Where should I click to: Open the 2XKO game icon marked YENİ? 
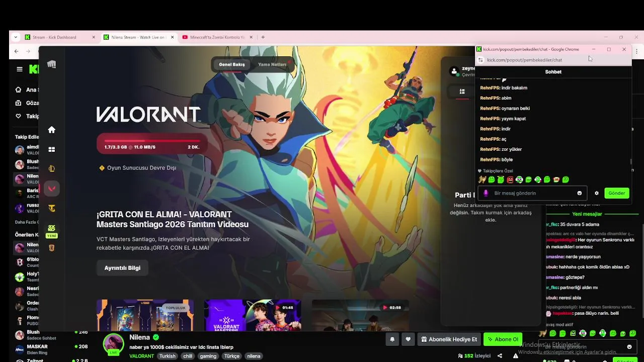tap(51, 231)
